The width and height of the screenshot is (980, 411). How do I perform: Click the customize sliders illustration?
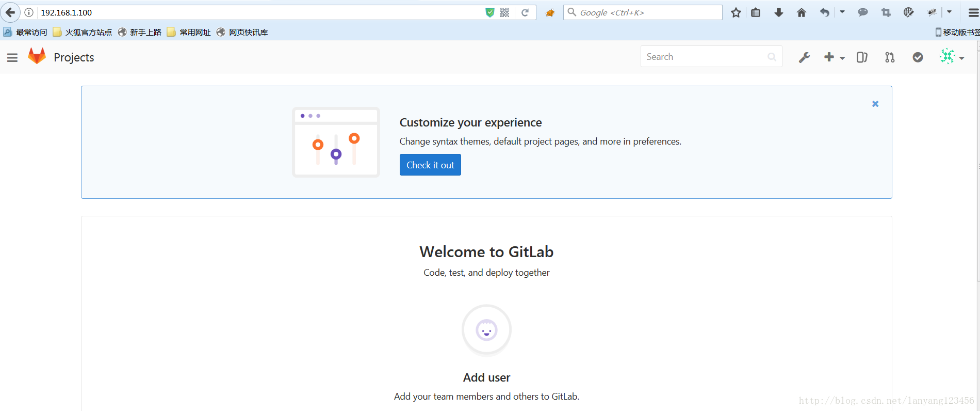tap(336, 142)
